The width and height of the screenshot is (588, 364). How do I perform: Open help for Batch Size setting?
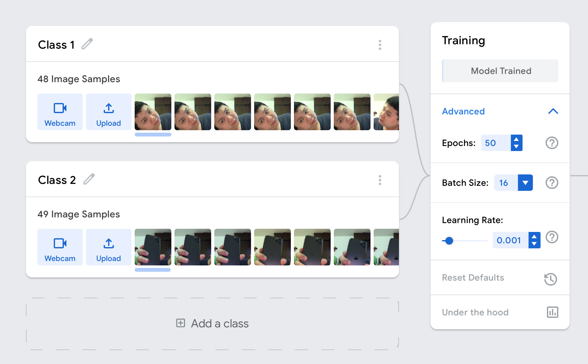552,183
